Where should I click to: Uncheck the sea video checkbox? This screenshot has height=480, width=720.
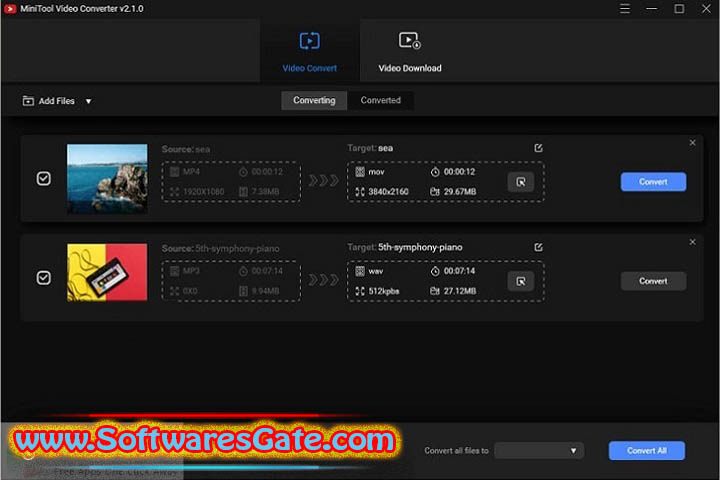click(x=44, y=179)
